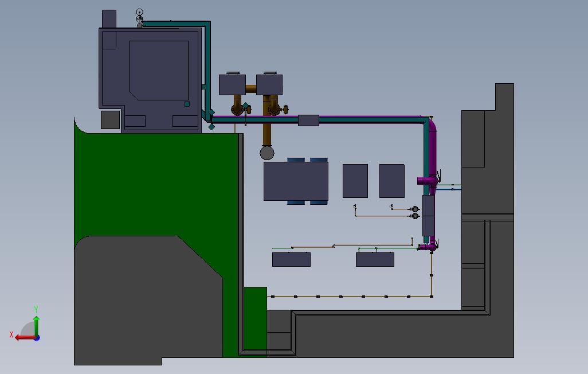Select the teal vertical pipe beside the building
Image resolution: width=588 pixels, height=374 pixels.
pyautogui.click(x=207, y=71)
